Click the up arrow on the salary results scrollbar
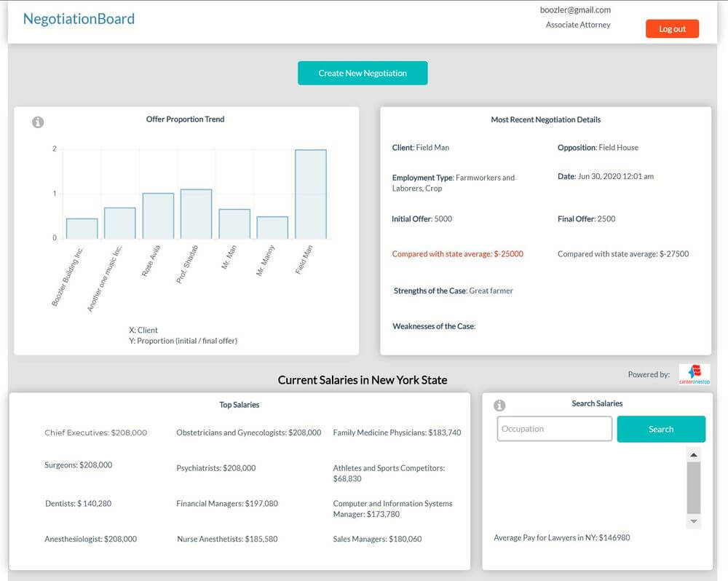Image resolution: width=728 pixels, height=581 pixels. pyautogui.click(x=694, y=455)
